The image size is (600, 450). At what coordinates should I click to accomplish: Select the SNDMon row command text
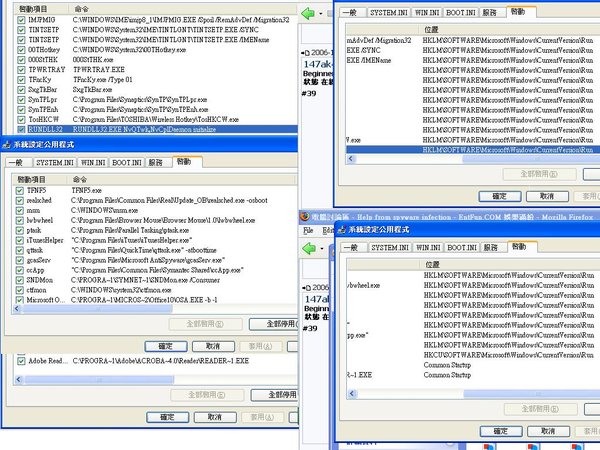[x=145, y=280]
